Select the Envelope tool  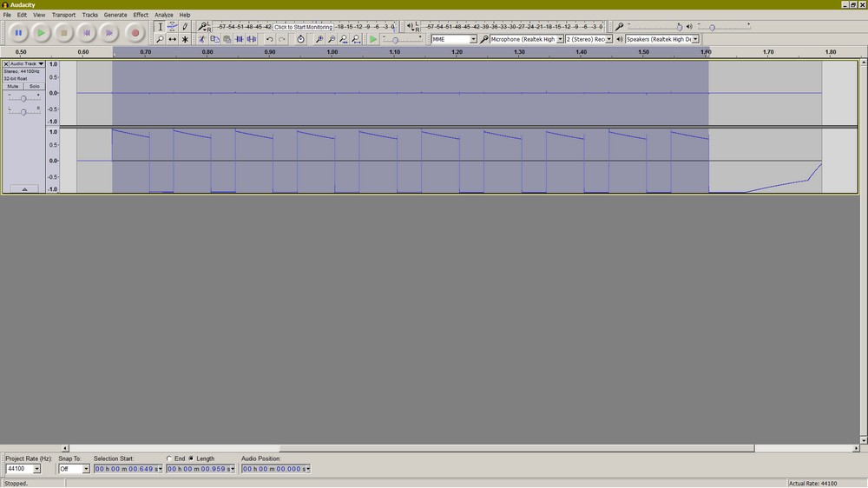tap(172, 27)
